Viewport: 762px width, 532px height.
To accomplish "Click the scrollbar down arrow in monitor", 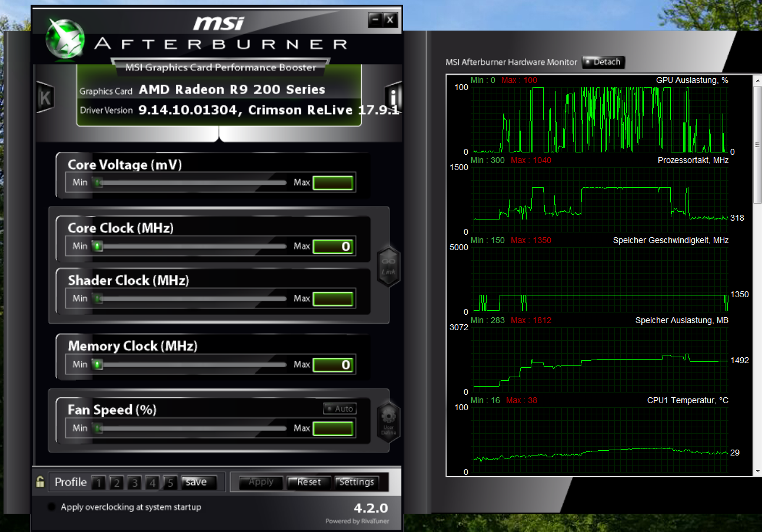I will (757, 471).
